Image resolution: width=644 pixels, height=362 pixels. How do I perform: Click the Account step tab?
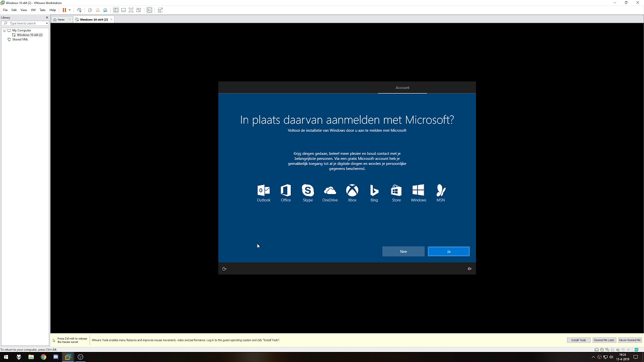[x=403, y=87]
